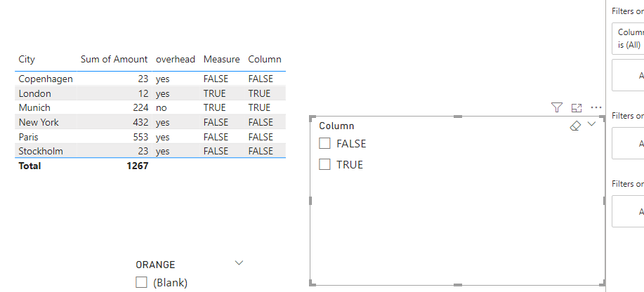Enter focus mode for the Column slicer
The width and height of the screenshot is (644, 292).
click(577, 108)
